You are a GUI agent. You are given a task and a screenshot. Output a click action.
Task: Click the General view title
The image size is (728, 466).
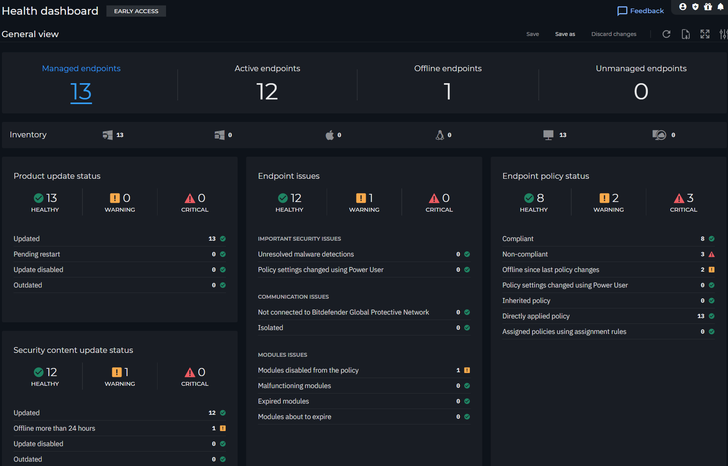coord(30,34)
